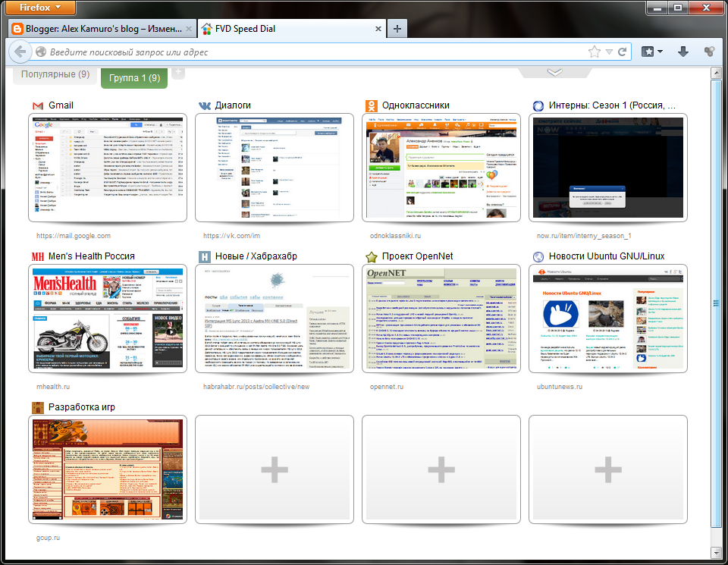Open the downloads panel arrow

click(x=683, y=52)
